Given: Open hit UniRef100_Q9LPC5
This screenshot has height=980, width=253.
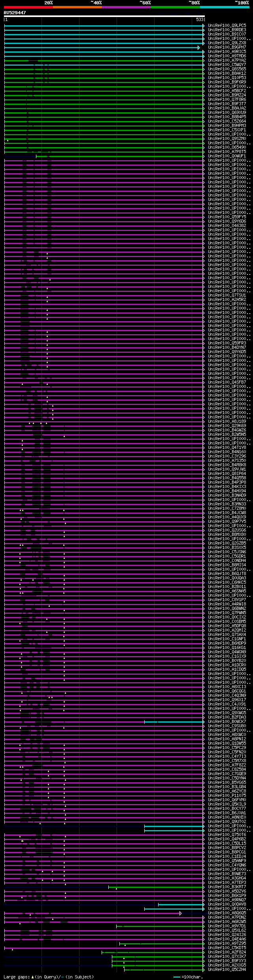Looking at the screenshot, I should (x=227, y=25).
